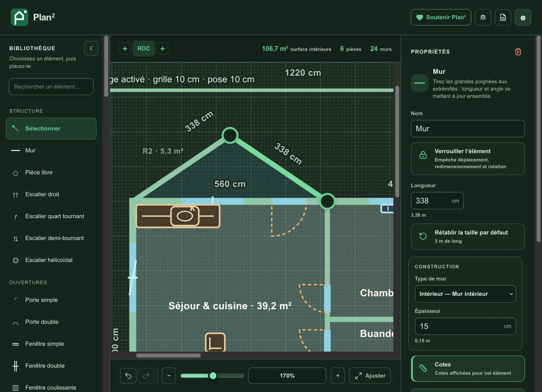Viewport: 542px width, 392px height.
Task: Click the 1220 cm dimension label
Action: 303,73
